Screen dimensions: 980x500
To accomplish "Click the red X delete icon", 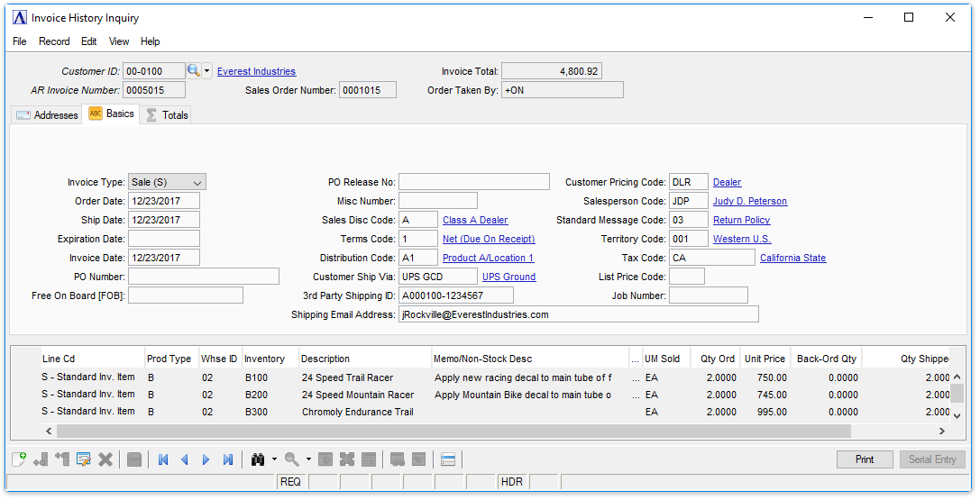I will pyautogui.click(x=105, y=459).
